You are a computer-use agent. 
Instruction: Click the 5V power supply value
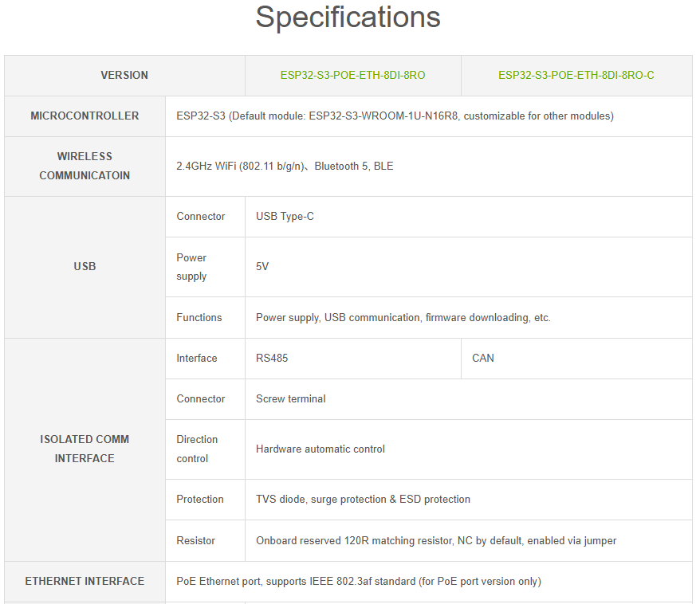[x=262, y=267]
